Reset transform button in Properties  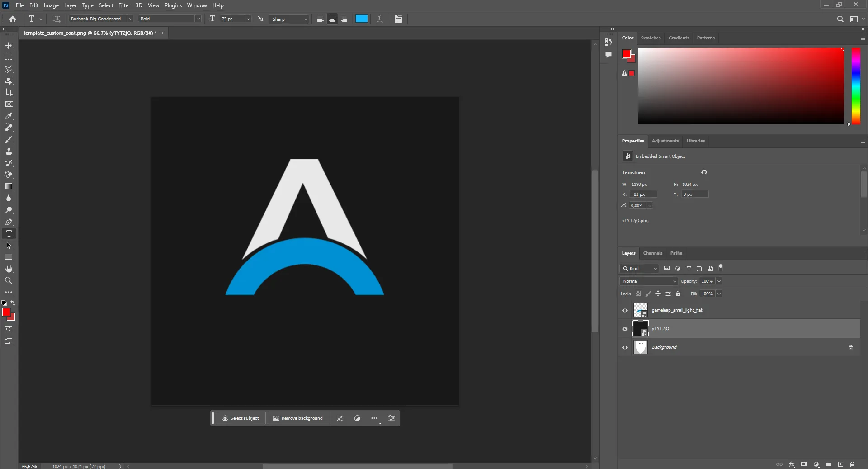click(x=704, y=172)
